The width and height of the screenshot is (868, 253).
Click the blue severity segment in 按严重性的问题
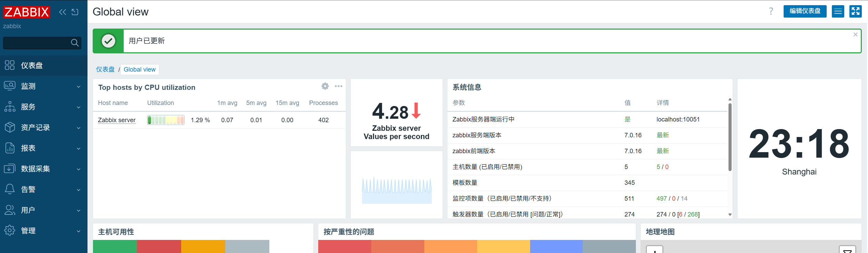tap(556, 246)
